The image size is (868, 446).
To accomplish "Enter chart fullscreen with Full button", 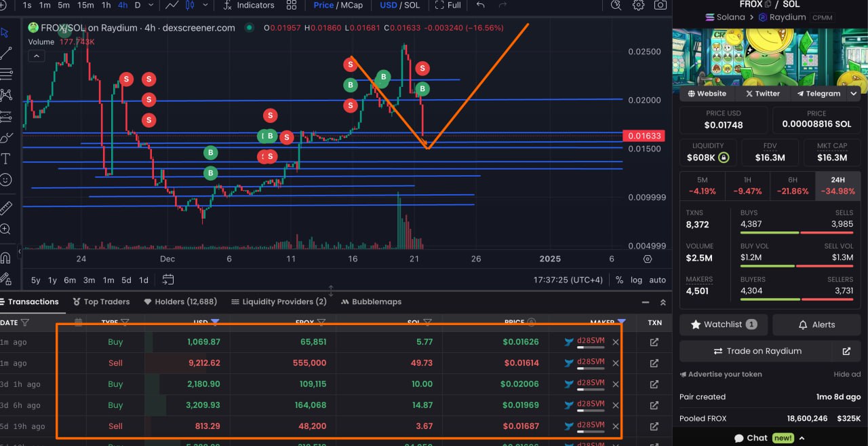I will pyautogui.click(x=448, y=5).
